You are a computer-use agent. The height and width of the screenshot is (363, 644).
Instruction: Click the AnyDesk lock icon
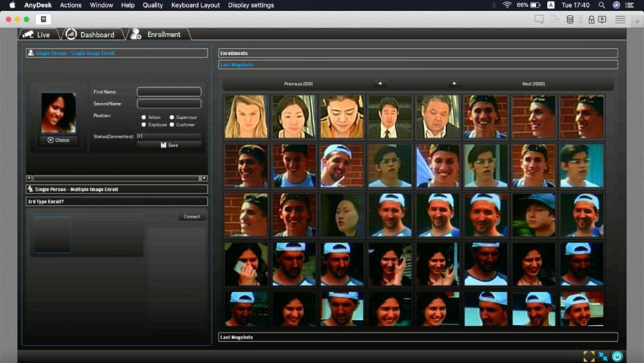click(591, 19)
